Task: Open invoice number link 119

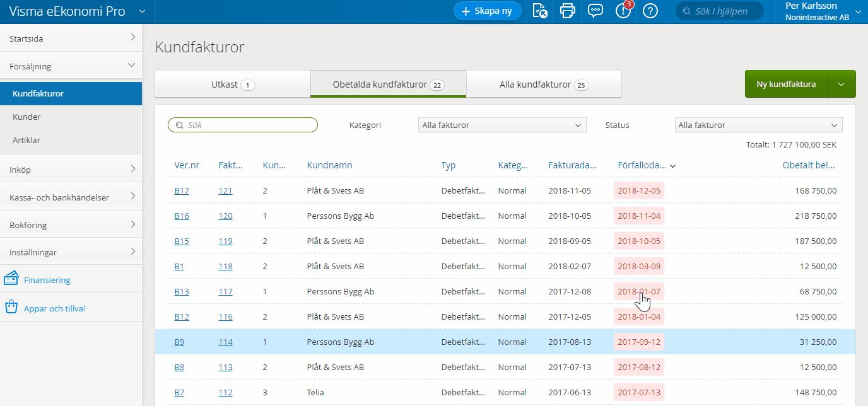Action: [x=225, y=241]
